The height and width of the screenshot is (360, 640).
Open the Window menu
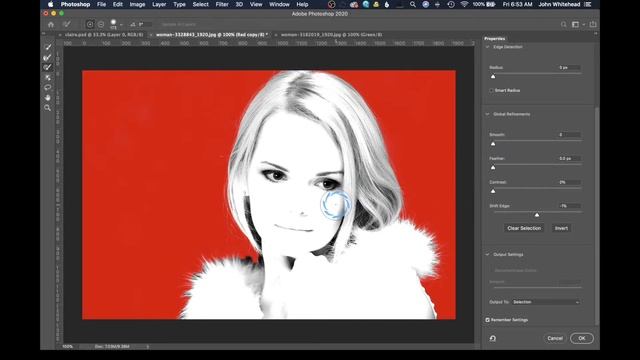(279, 4)
